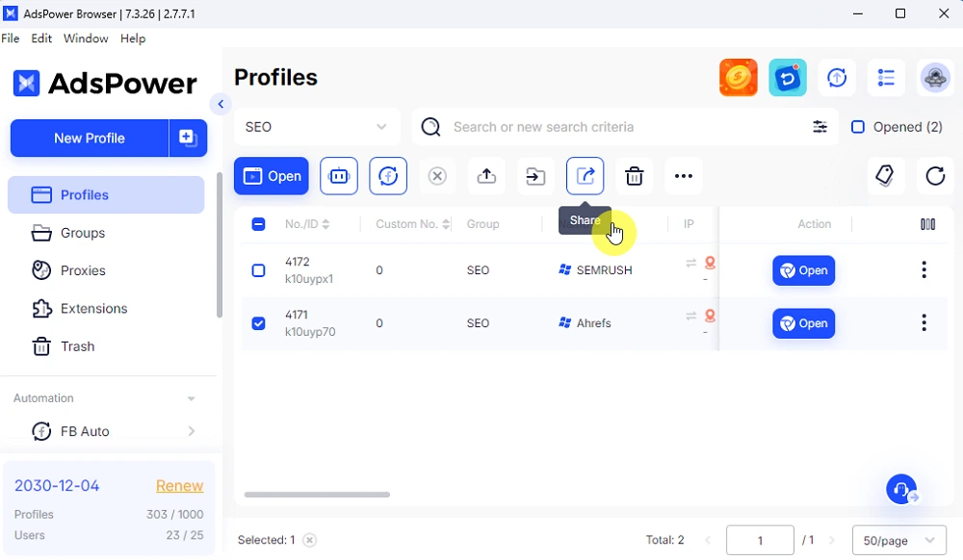Open the task list icon in header
Screen dimensions: 963x560
(x=886, y=78)
